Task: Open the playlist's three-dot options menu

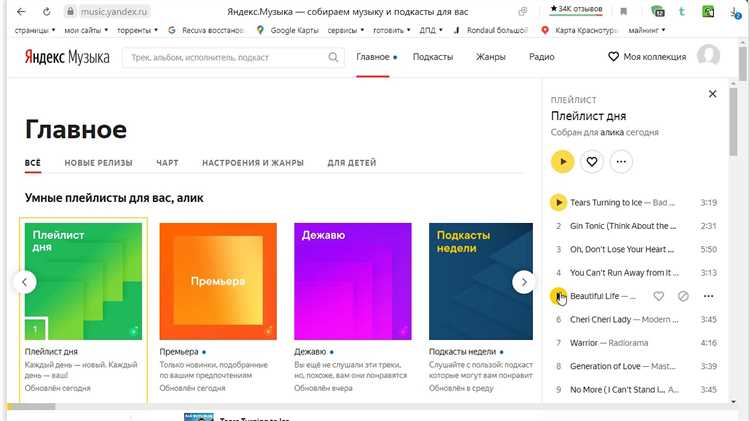Action: click(x=621, y=161)
